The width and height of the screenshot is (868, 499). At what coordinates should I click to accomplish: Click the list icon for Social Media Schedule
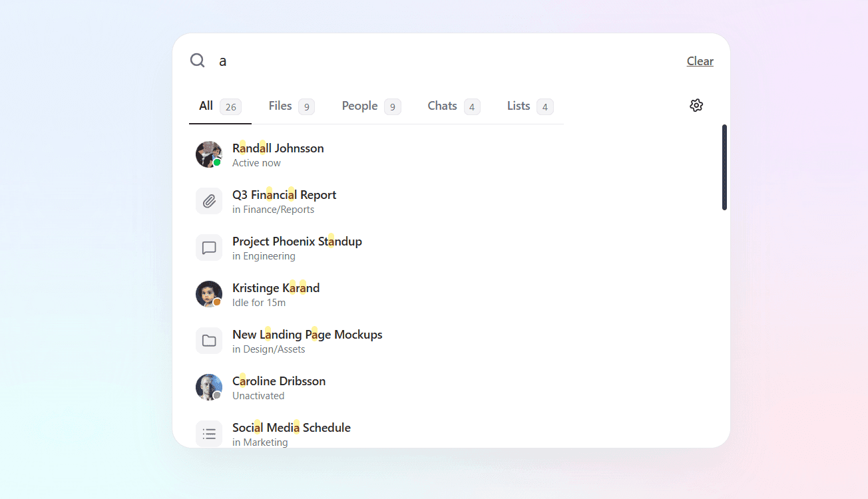209,434
